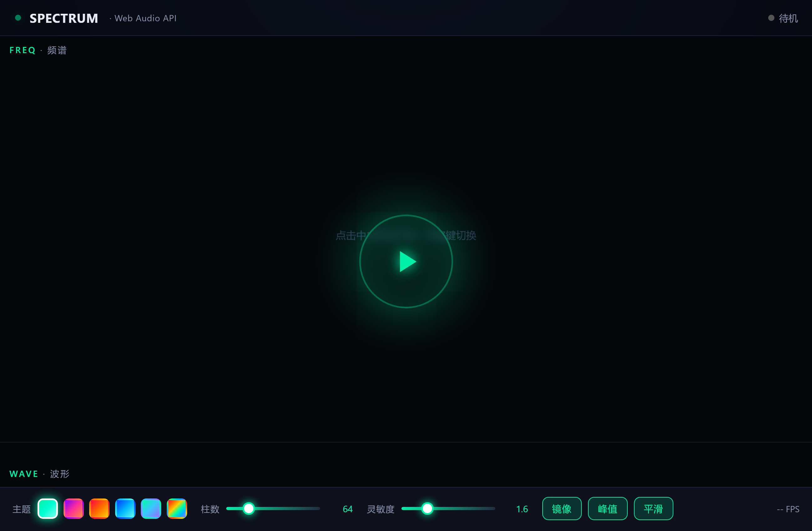Select the rainbow theme swatch
The image size is (812, 531).
[x=177, y=508]
